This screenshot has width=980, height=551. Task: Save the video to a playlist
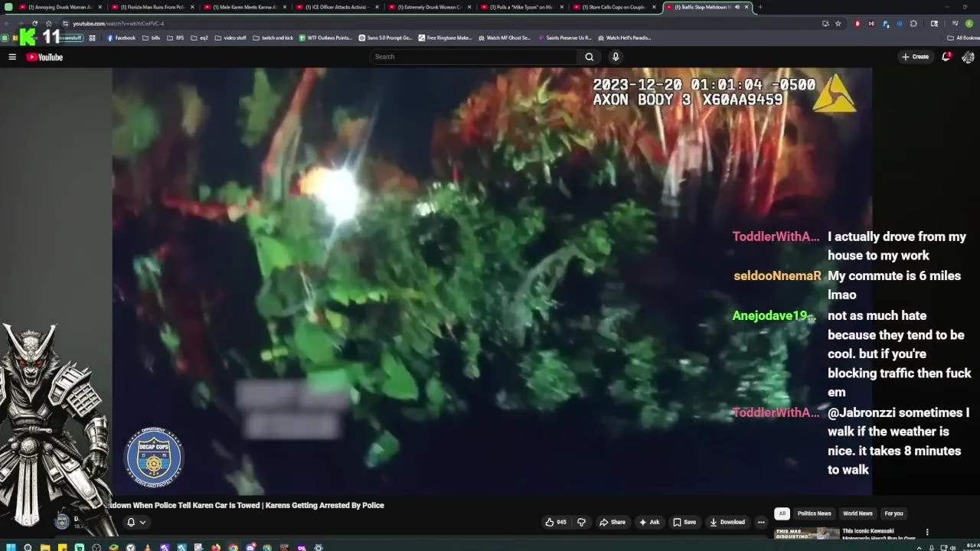[684, 522]
